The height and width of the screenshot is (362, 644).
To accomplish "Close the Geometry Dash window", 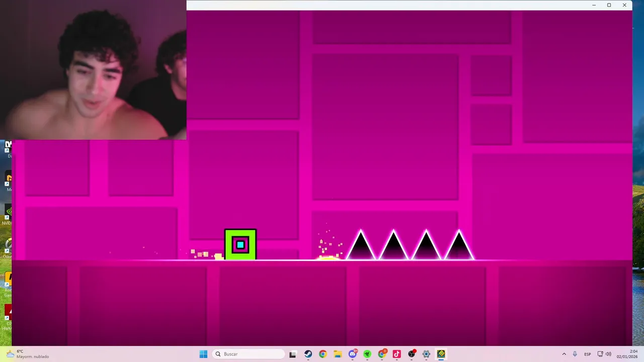I will 624,5.
